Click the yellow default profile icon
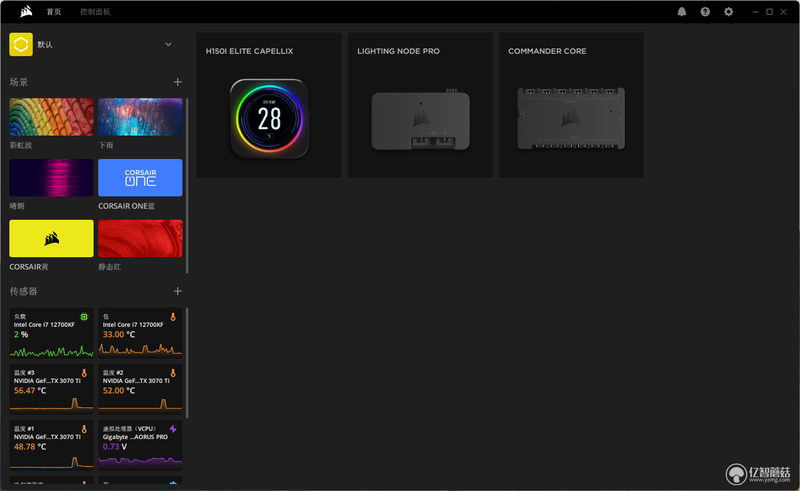This screenshot has width=800, height=491. (x=21, y=44)
